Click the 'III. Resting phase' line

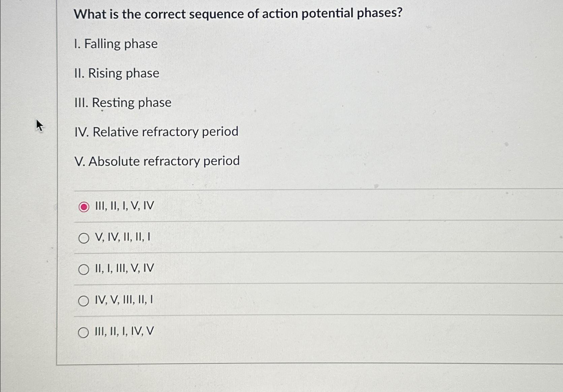pos(123,102)
